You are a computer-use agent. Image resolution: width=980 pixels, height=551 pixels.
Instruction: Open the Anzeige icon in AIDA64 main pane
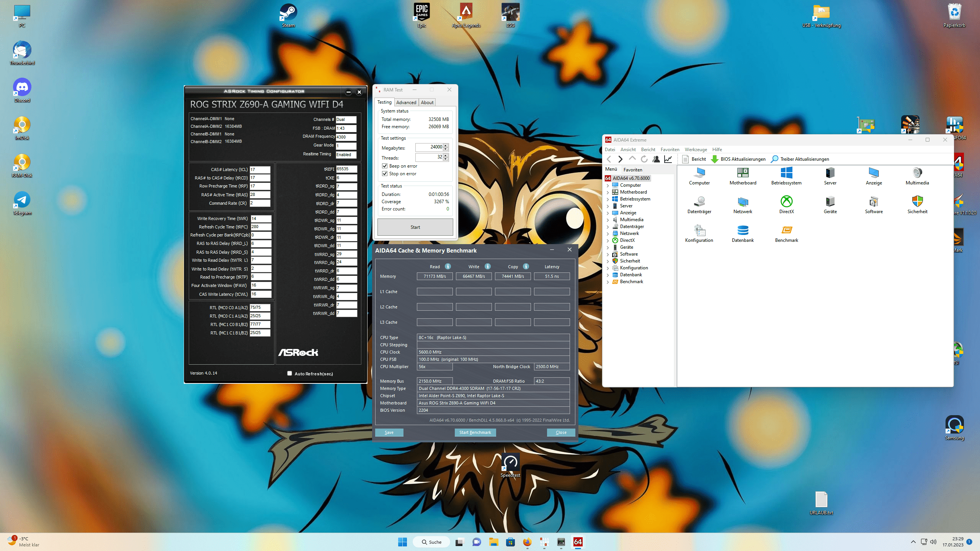point(874,176)
